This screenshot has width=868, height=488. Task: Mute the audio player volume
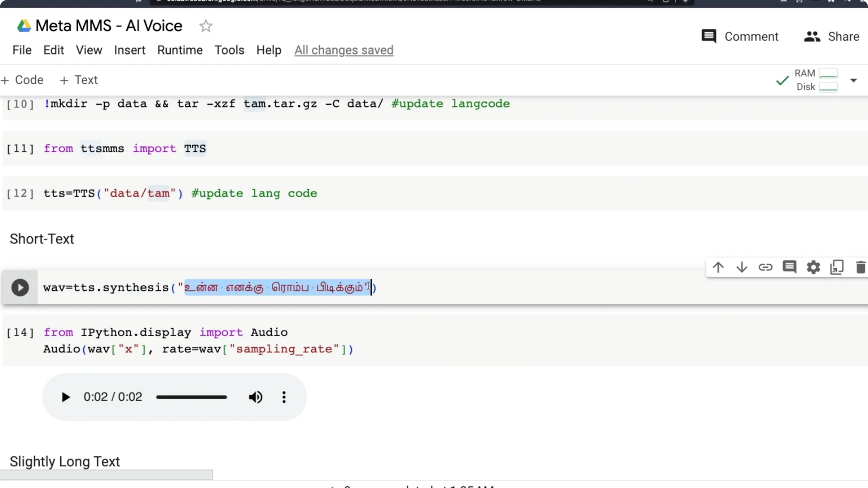(x=255, y=397)
